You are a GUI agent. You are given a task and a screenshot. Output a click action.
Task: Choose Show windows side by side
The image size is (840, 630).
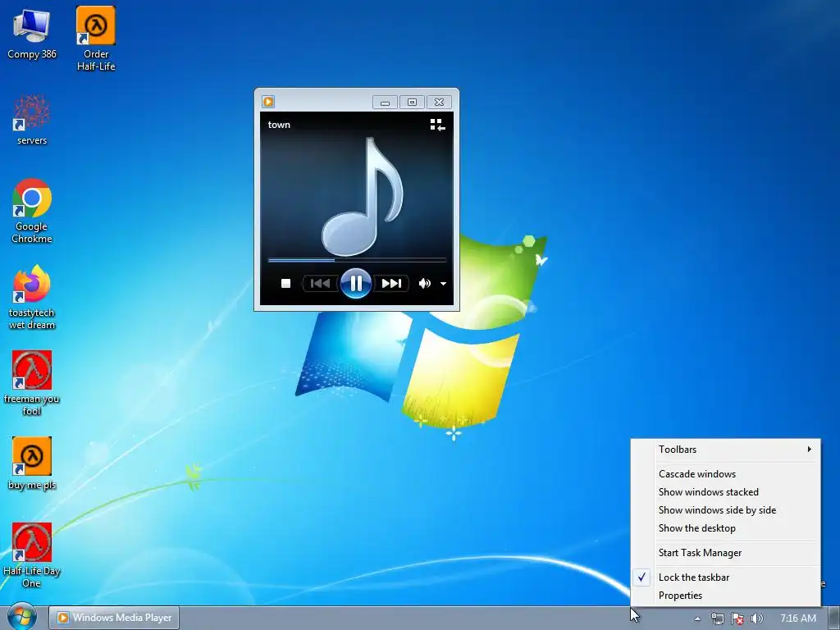(726, 510)
